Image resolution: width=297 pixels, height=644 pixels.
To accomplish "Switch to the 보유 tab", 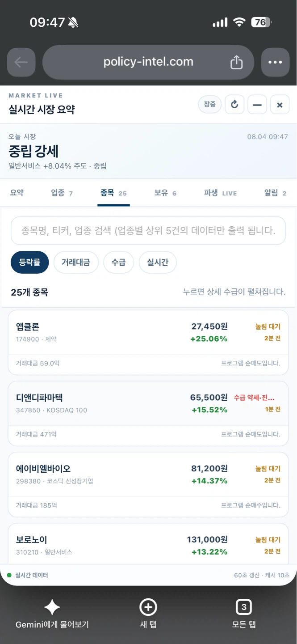I will pos(165,193).
